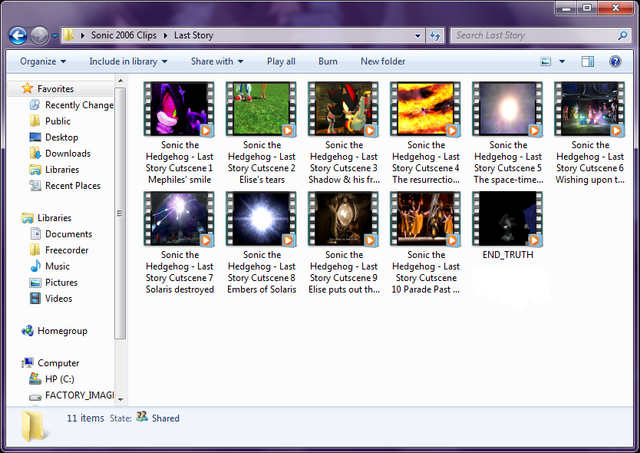The width and height of the screenshot is (640, 453).
Task: Open the HP (C:) drive
Action: click(52, 379)
